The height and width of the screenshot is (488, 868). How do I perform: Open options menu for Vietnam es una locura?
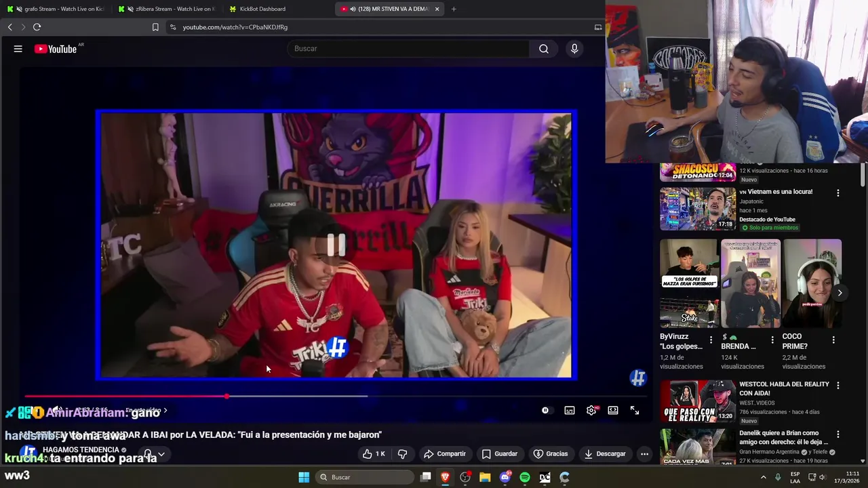coord(838,192)
